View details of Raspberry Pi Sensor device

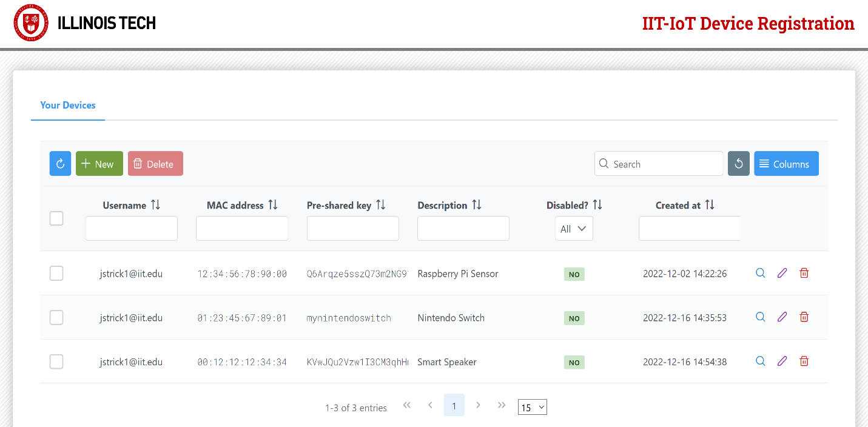point(760,274)
